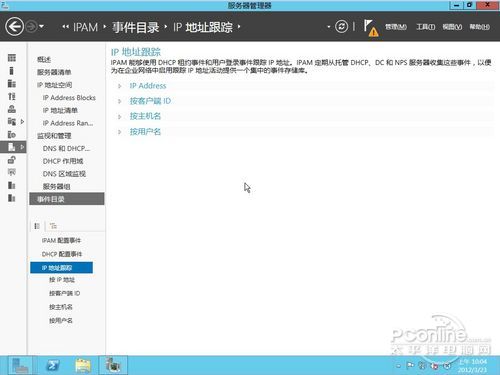This screenshot has width=500, height=375.
Task: Expand the IP Address section
Action: [119, 86]
